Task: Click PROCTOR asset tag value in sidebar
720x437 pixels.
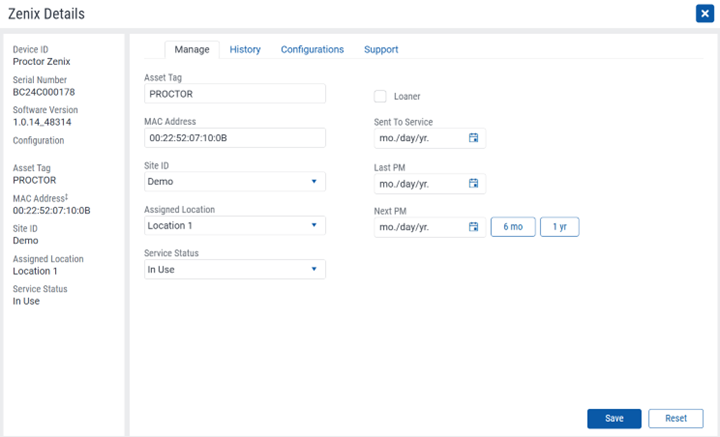Action: tap(34, 180)
